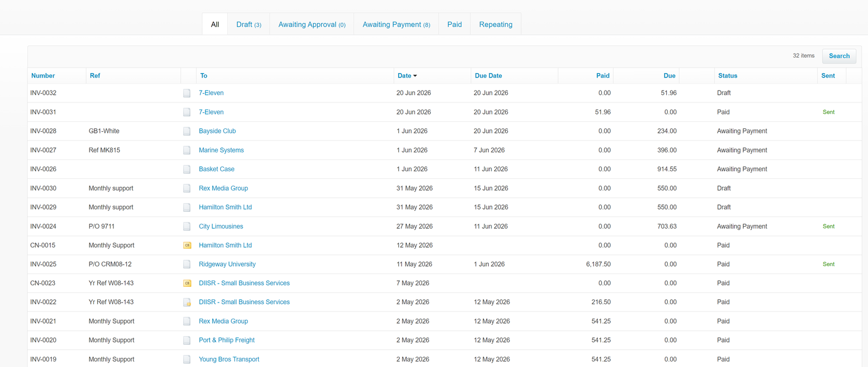Click the document icon for INV-0024 City Limousines
The width and height of the screenshot is (868, 367).
pos(187,226)
